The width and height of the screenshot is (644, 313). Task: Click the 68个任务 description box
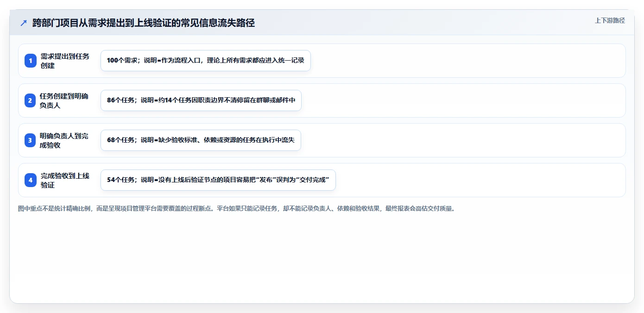coord(201,140)
